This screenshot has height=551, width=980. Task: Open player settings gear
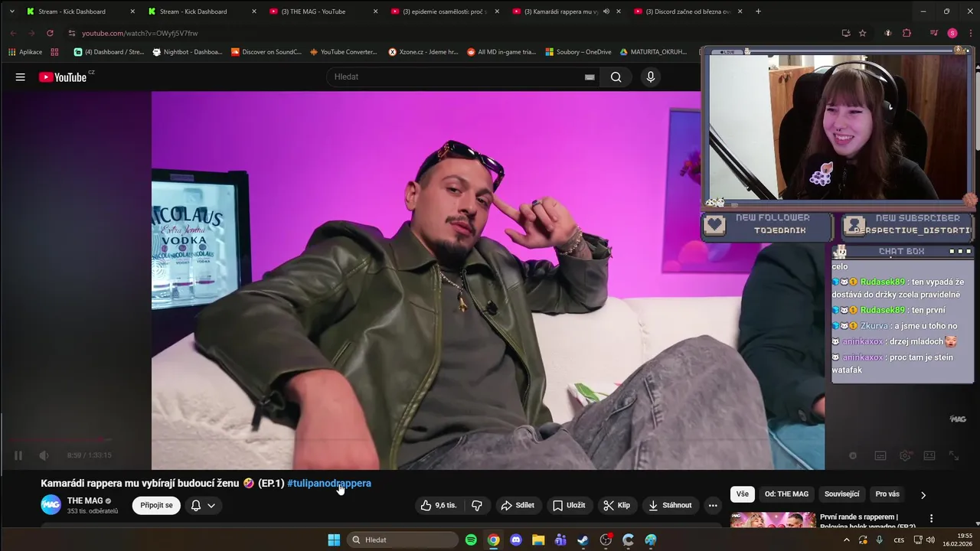click(x=905, y=455)
